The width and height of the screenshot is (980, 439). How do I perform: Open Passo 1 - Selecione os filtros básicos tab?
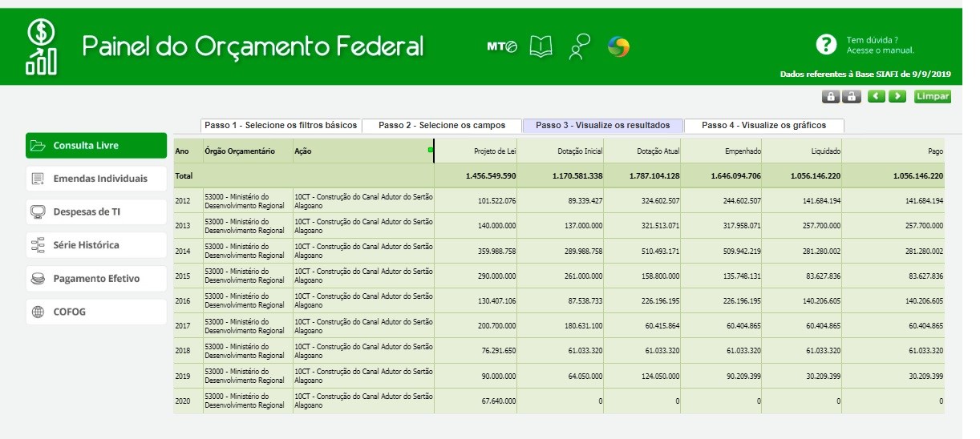[280, 126]
